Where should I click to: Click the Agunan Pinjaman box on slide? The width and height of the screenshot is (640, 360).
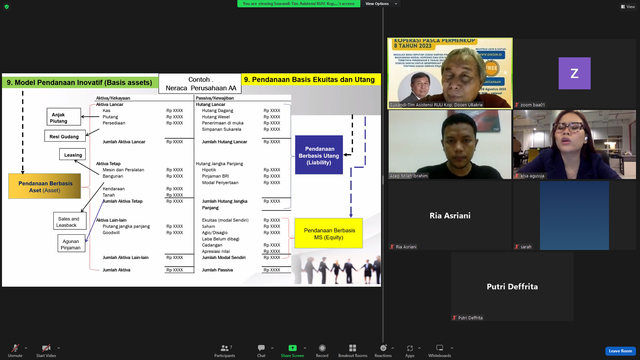coord(71,244)
